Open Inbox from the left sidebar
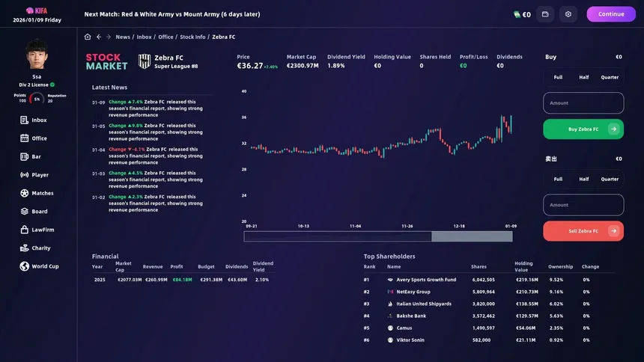644x362 pixels. click(x=39, y=120)
